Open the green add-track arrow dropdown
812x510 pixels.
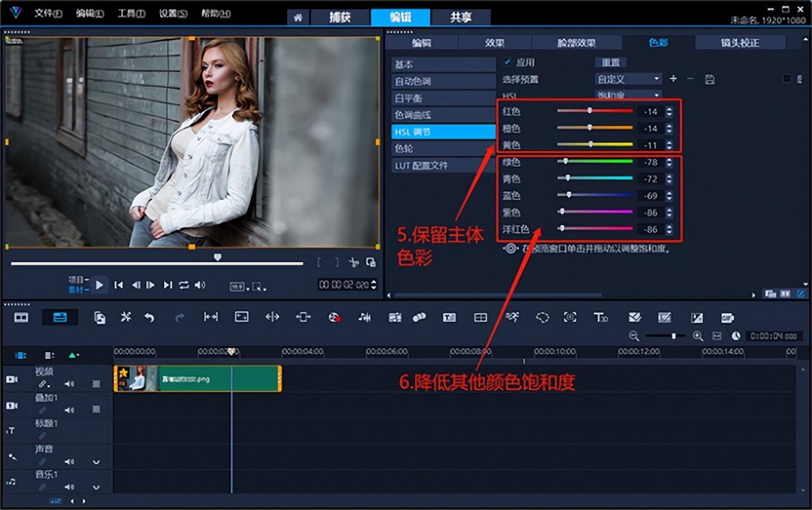click(x=73, y=355)
